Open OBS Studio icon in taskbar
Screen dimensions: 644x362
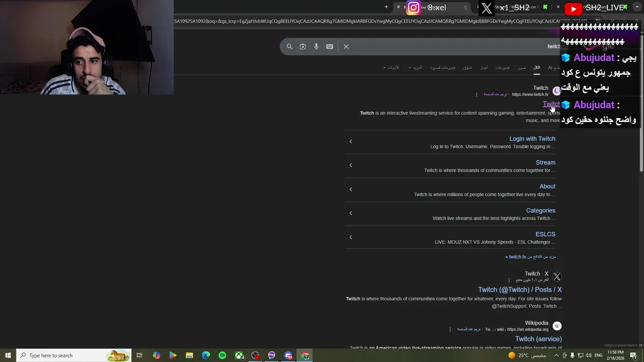(x=256, y=355)
